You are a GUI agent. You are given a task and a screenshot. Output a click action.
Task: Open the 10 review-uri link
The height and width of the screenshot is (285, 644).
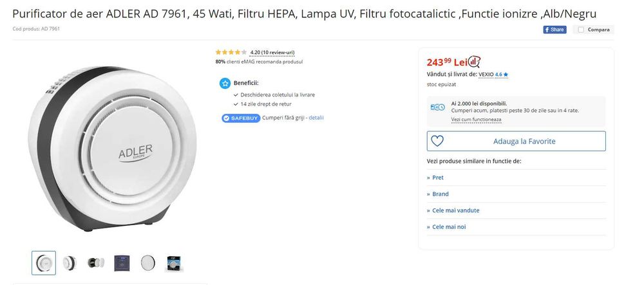(x=278, y=52)
